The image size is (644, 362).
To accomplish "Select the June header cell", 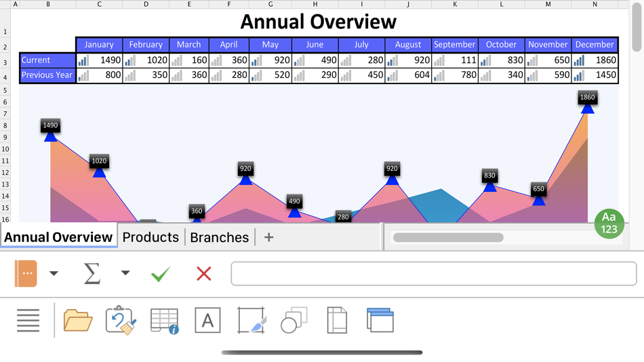I will pos(315,44).
